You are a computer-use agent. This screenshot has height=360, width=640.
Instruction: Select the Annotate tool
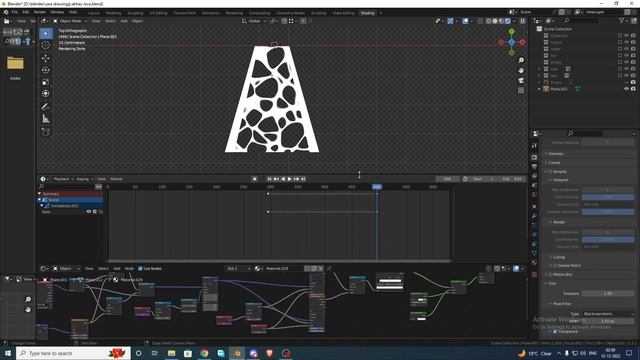(46, 107)
